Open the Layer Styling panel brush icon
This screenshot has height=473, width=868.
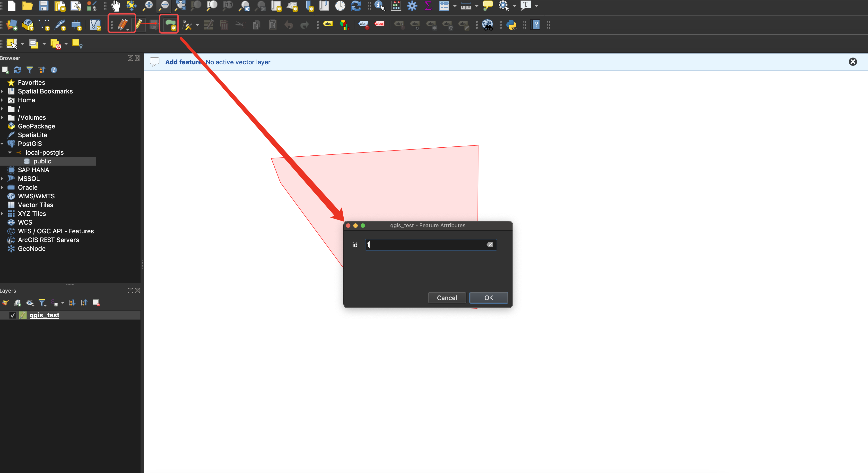point(5,303)
